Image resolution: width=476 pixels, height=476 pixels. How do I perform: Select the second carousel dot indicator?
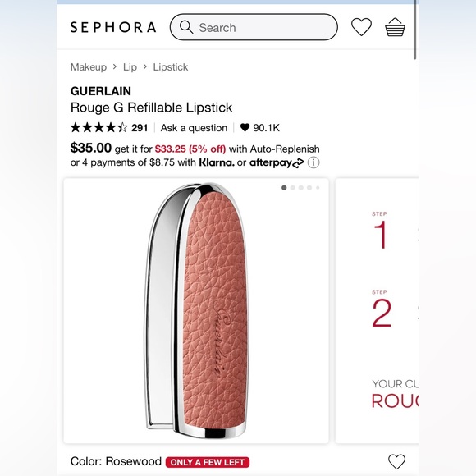(293, 188)
